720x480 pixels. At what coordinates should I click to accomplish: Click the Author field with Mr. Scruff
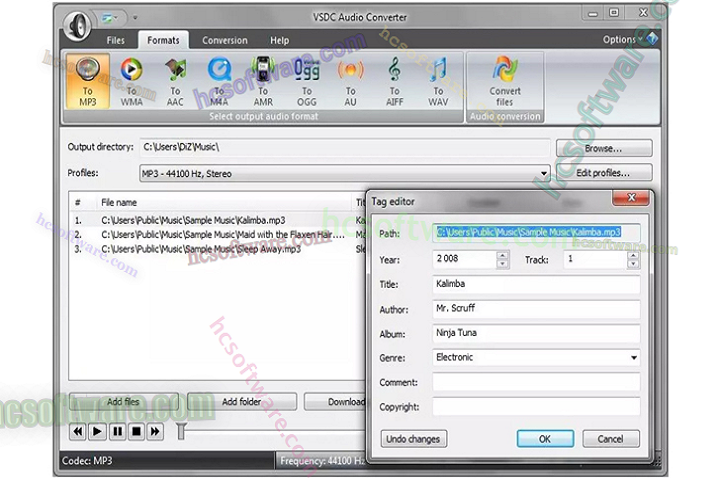tap(536, 309)
